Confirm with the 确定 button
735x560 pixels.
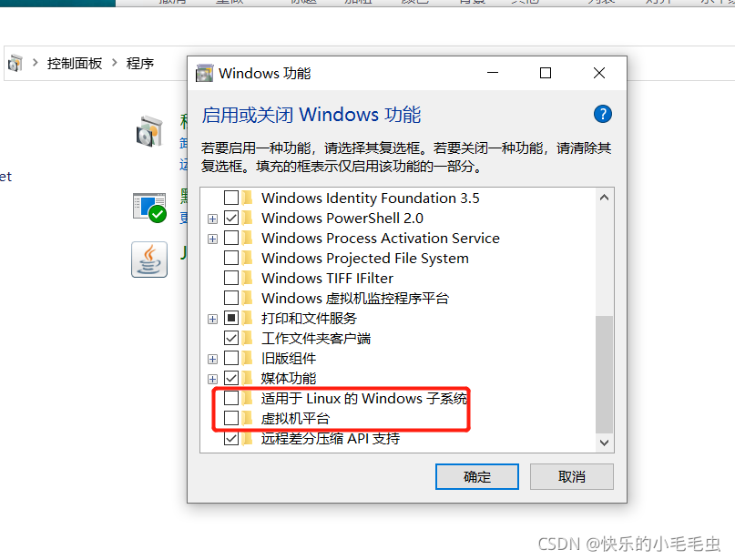point(476,476)
